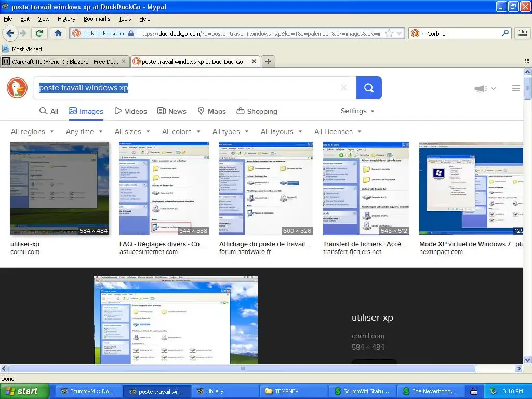Click the DuckDuckGo duck logo

pos(17,87)
